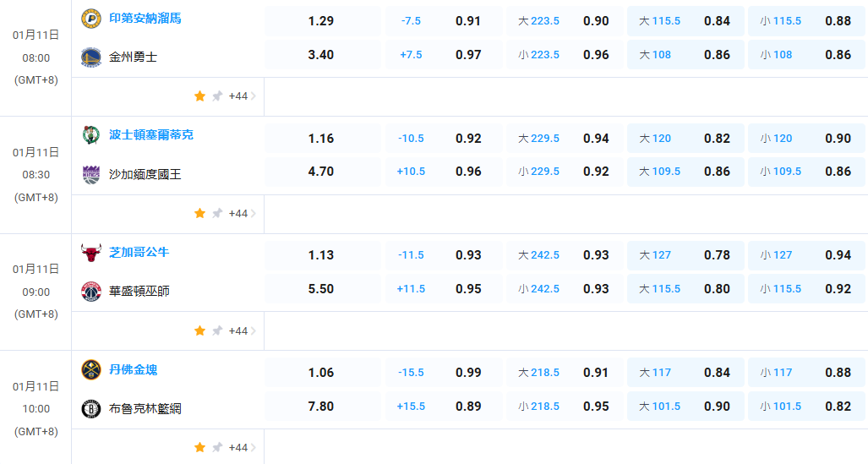Click the Boston Celtics team logo
868x464 pixels.
(x=90, y=135)
